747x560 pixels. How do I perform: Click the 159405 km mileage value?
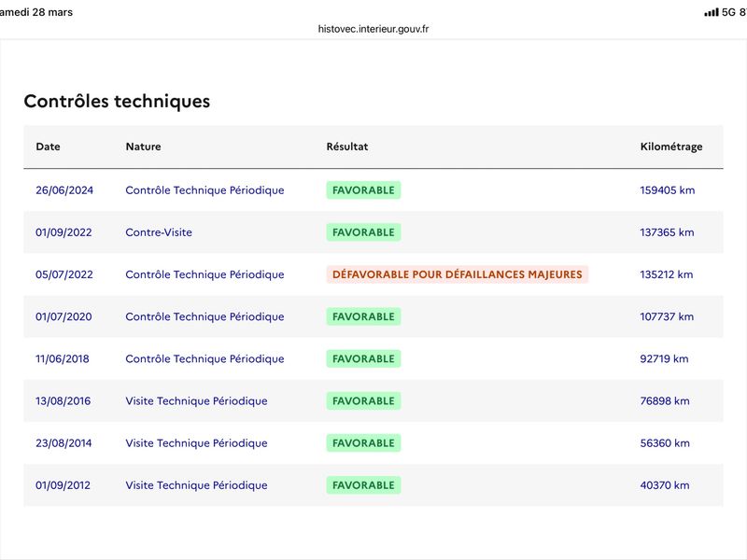pyautogui.click(x=667, y=190)
